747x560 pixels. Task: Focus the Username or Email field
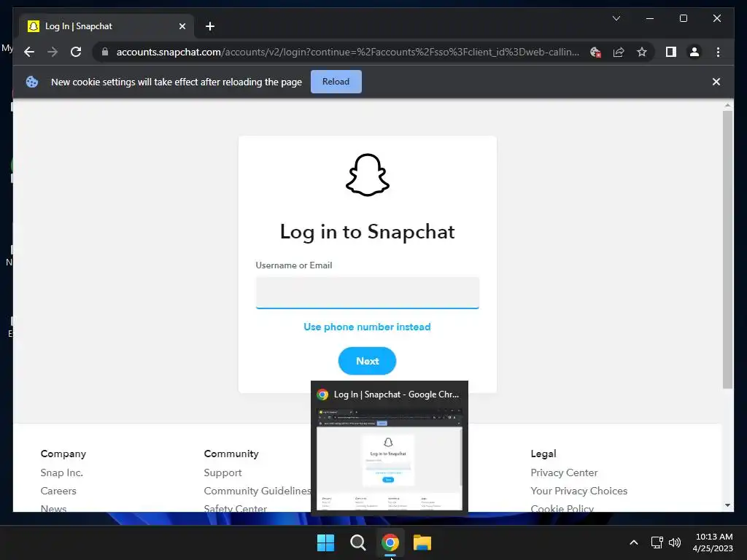pyautogui.click(x=368, y=292)
